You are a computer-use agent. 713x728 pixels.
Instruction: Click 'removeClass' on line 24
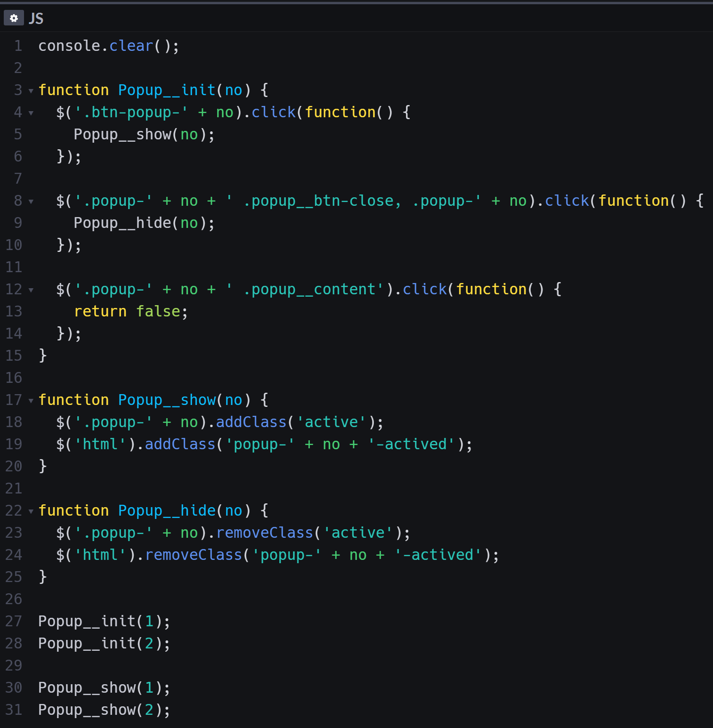[194, 555]
